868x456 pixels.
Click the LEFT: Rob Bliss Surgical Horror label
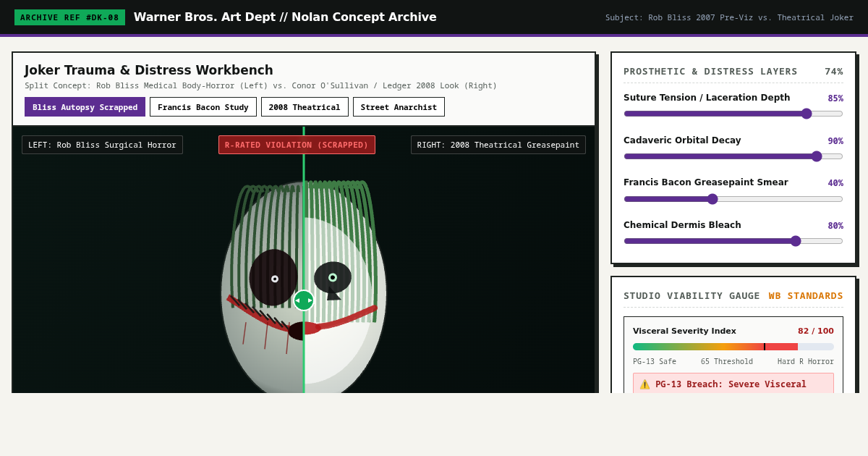pos(102,145)
